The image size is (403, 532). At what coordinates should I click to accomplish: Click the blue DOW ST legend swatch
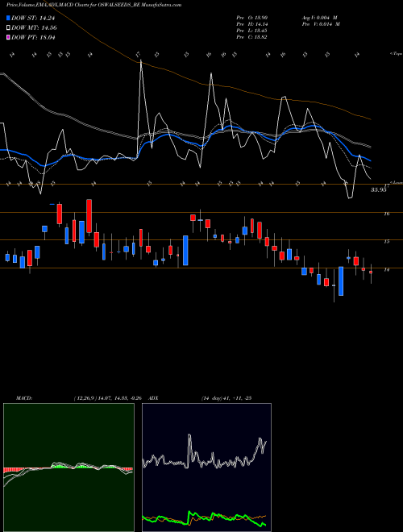[9, 18]
